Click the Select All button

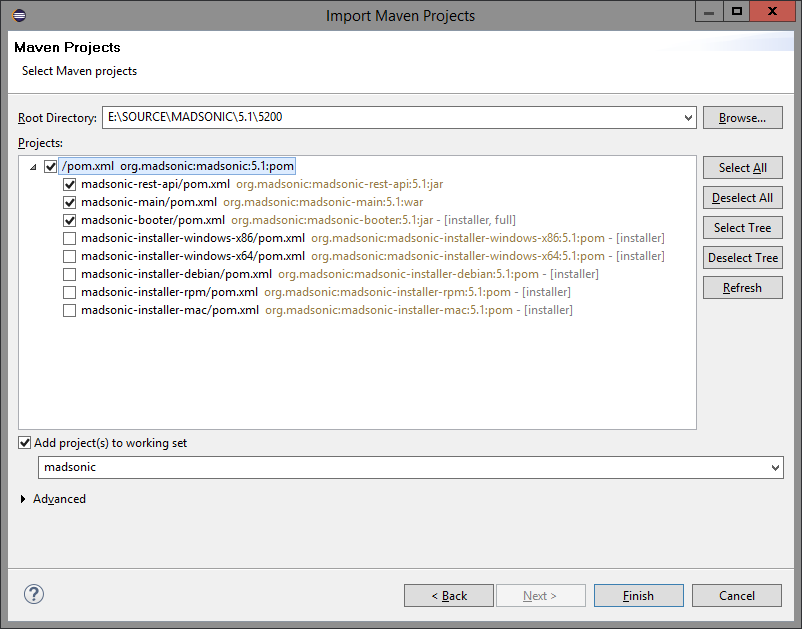(742, 168)
